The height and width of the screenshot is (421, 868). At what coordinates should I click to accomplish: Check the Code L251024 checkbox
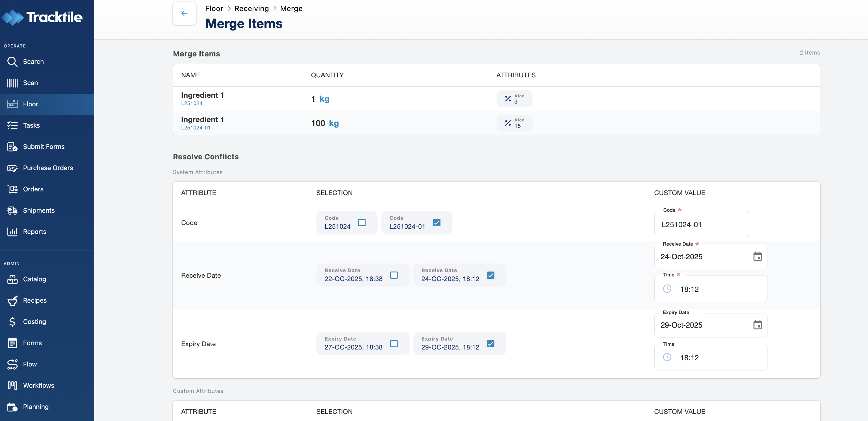(362, 223)
